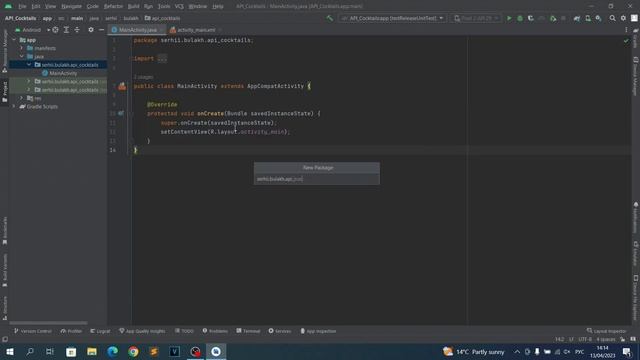Switch to the MainActivity.java tab
This screenshot has height=360, width=640.
pos(137,30)
